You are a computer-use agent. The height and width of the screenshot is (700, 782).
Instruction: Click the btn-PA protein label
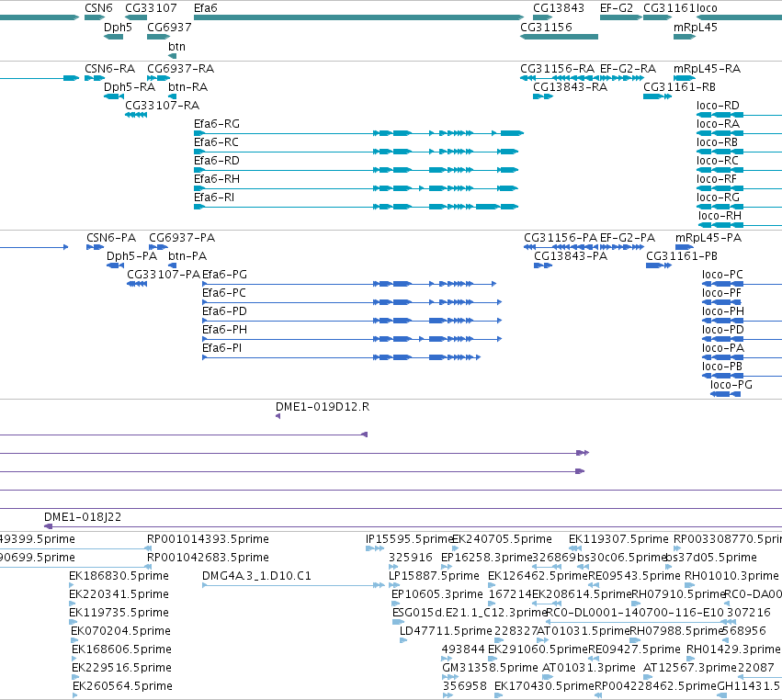[187, 255]
